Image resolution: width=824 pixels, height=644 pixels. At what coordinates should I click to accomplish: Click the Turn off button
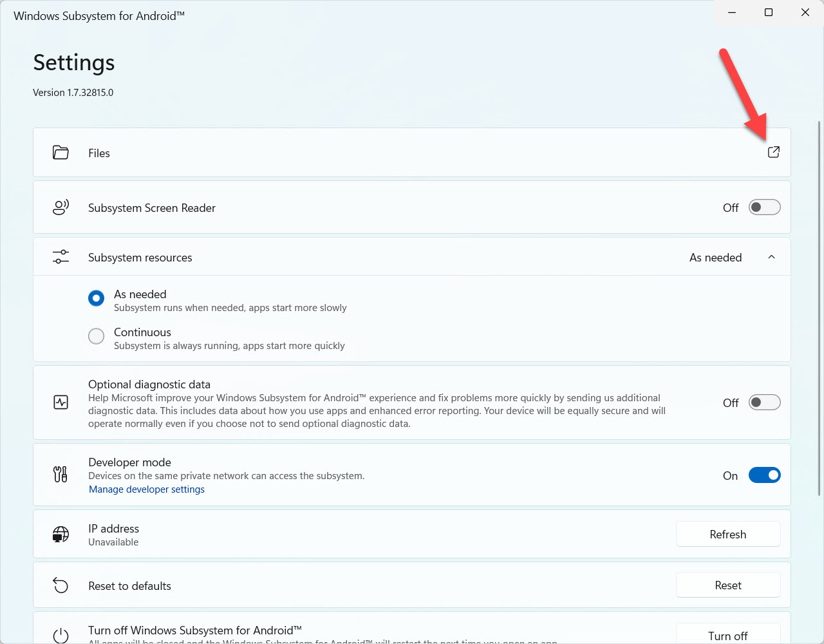pos(727,635)
